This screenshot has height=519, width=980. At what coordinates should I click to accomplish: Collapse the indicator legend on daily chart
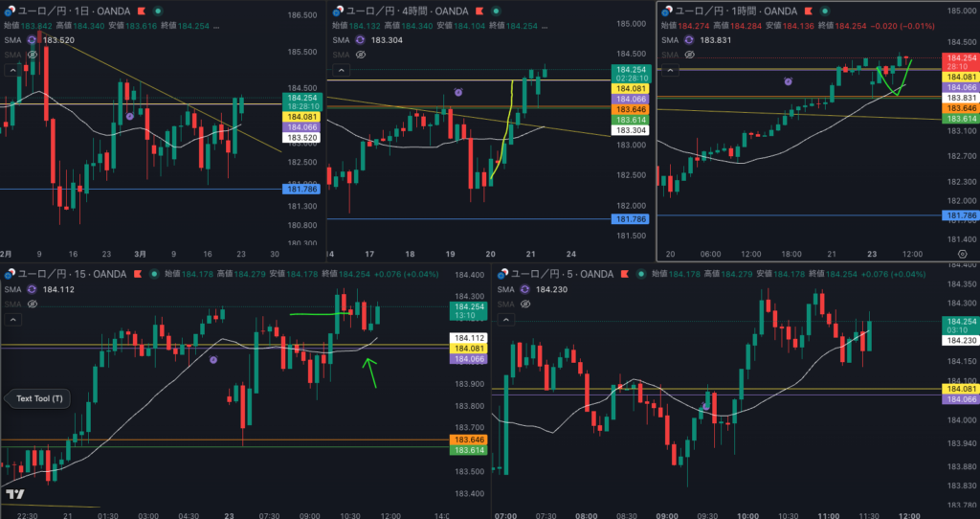click(x=12, y=70)
